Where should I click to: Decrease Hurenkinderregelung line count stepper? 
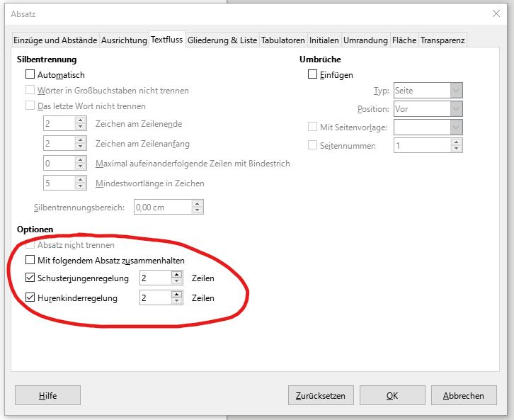[176, 301]
